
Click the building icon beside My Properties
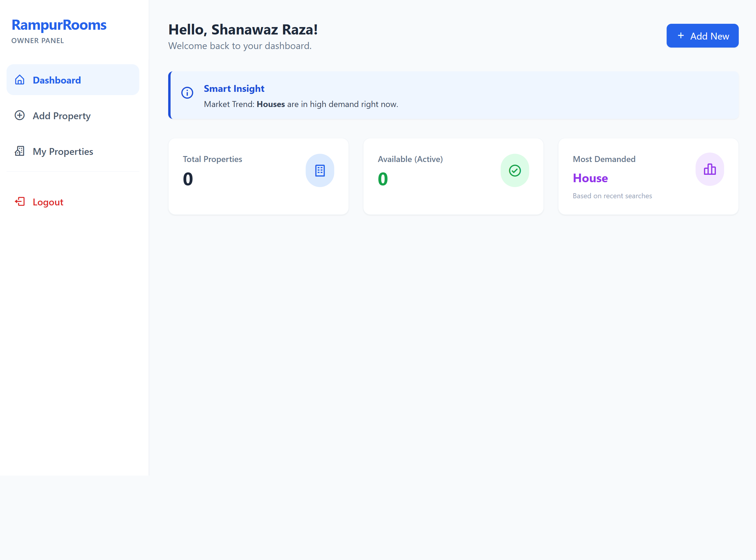(x=20, y=151)
